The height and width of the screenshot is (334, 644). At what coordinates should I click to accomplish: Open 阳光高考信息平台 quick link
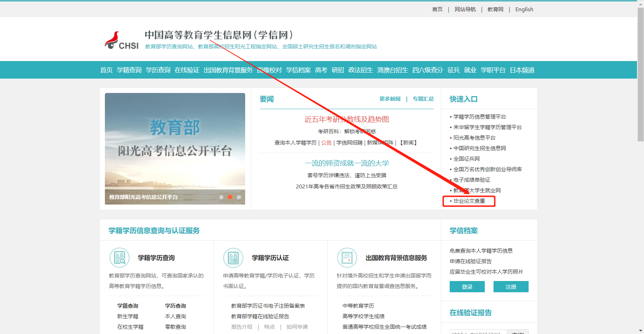coord(474,138)
